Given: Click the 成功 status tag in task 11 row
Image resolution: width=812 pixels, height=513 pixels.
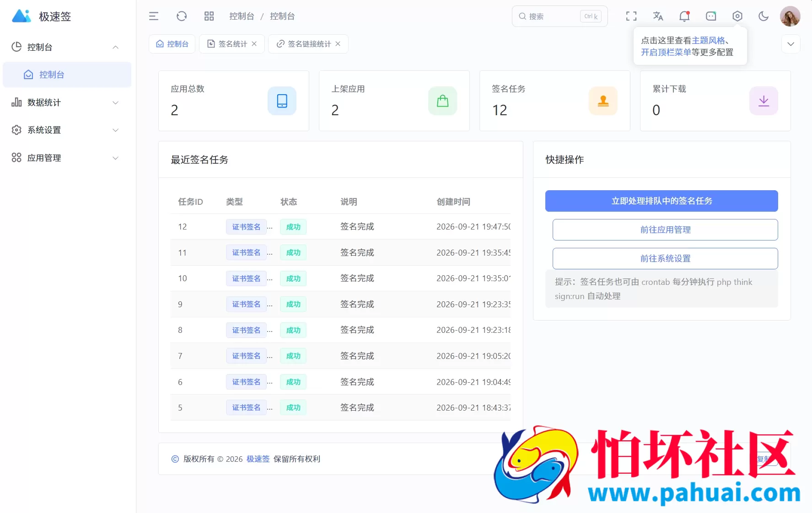Looking at the screenshot, I should pyautogui.click(x=293, y=252).
